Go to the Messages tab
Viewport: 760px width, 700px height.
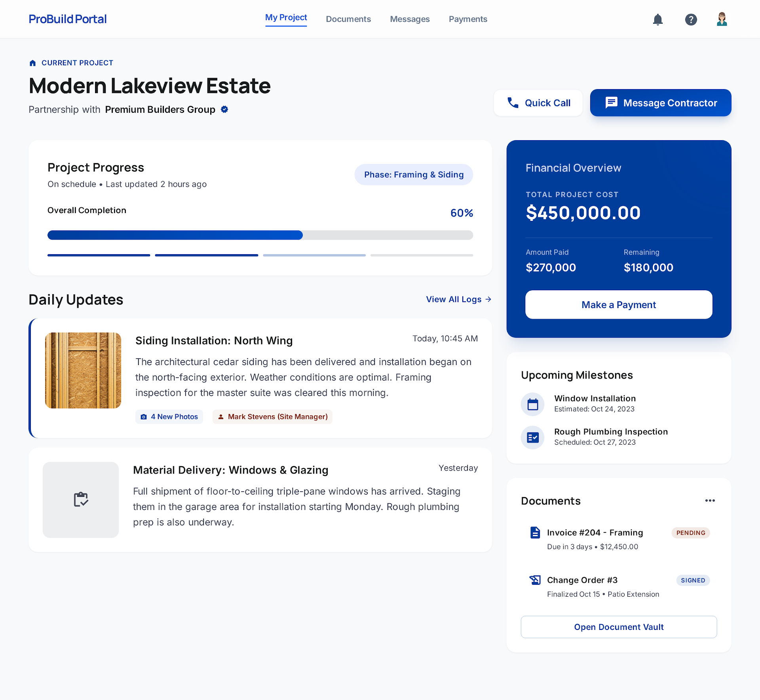coord(410,19)
